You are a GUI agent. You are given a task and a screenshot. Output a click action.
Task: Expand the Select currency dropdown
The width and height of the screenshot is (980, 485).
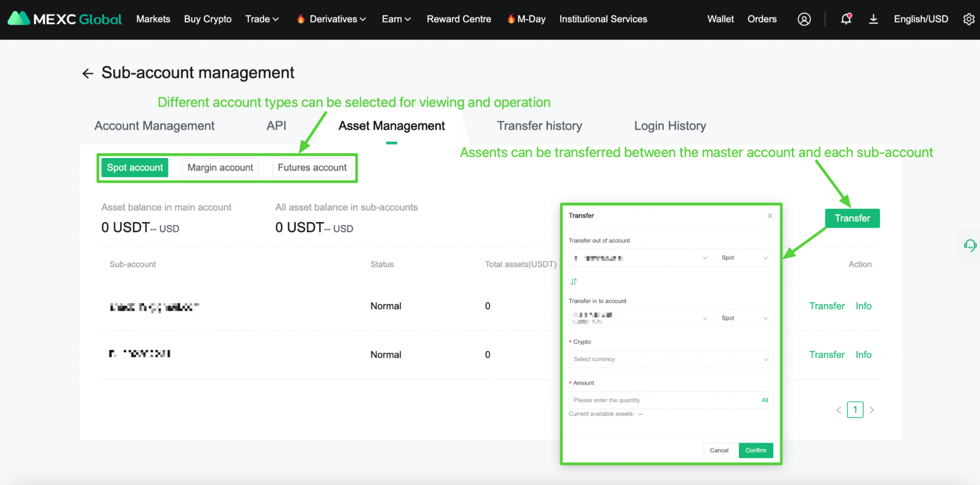(x=670, y=359)
